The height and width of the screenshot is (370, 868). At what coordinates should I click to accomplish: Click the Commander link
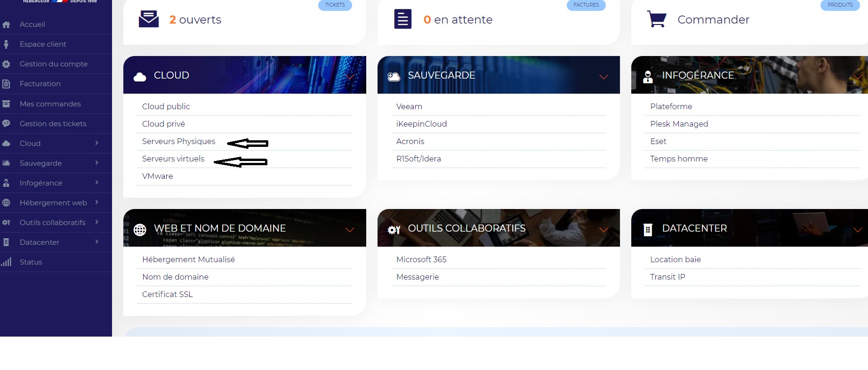click(713, 20)
